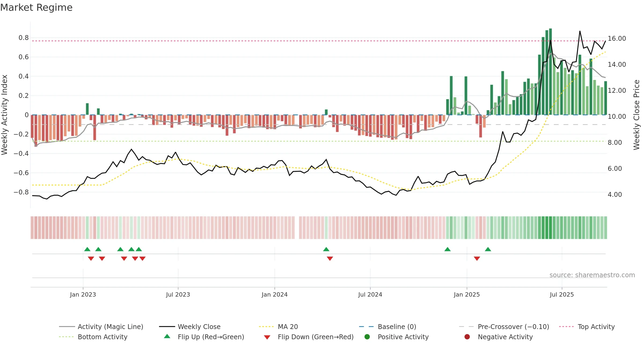Toggle Top Activity legend entry
The image size is (644, 362).
click(587, 327)
